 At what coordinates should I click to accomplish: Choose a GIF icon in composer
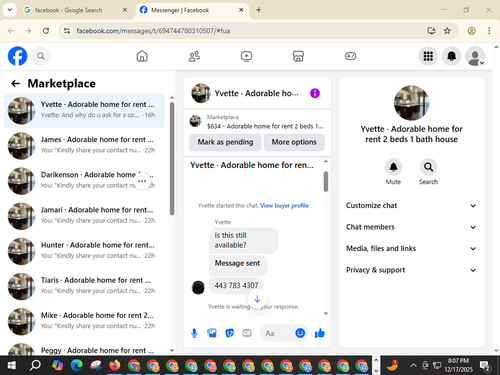[247, 333]
